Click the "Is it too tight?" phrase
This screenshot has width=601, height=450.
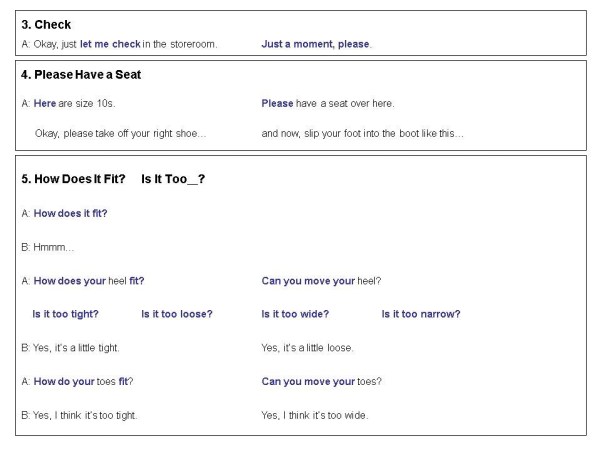click(x=65, y=314)
